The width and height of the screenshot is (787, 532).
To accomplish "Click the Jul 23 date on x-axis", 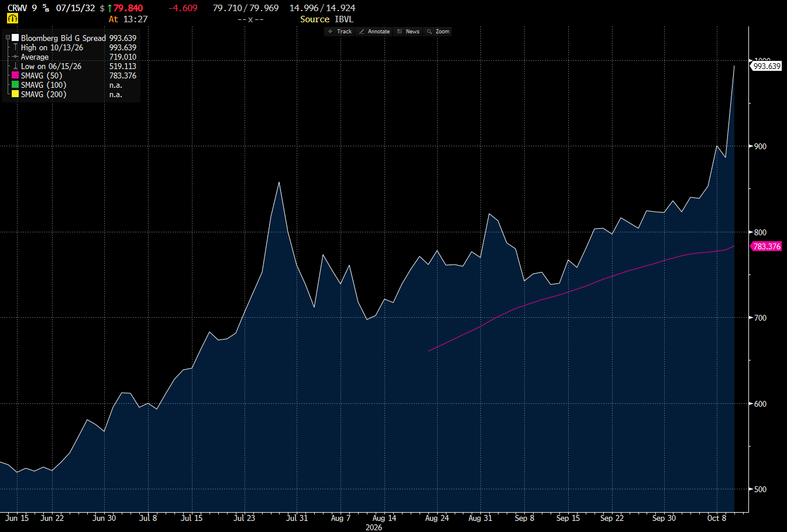I will tap(244, 518).
